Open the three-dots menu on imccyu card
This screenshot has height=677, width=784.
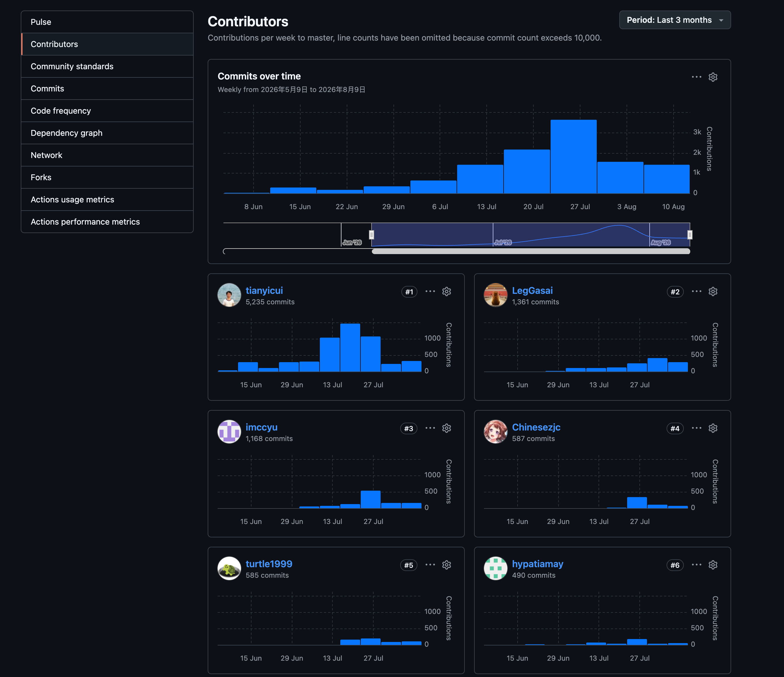tap(430, 428)
